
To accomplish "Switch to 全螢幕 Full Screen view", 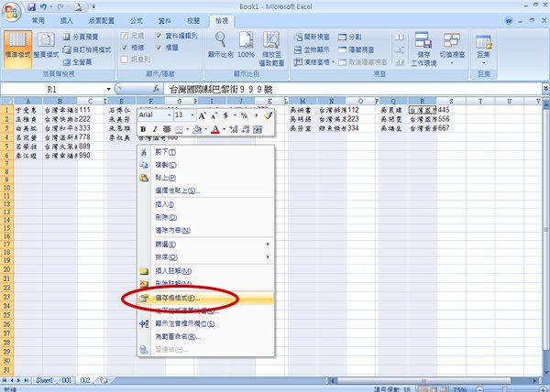I will pos(78,62).
